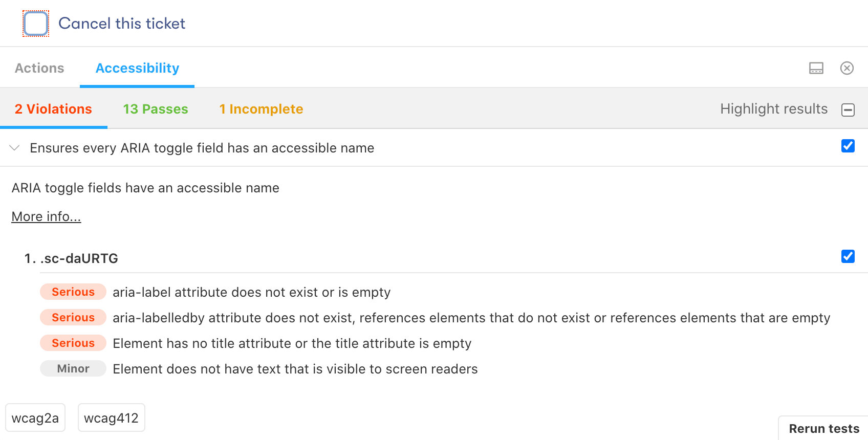Image resolution: width=868 pixels, height=440 pixels.
Task: Uncheck the .sc-daURTG highlight checkbox
Action: (848, 256)
